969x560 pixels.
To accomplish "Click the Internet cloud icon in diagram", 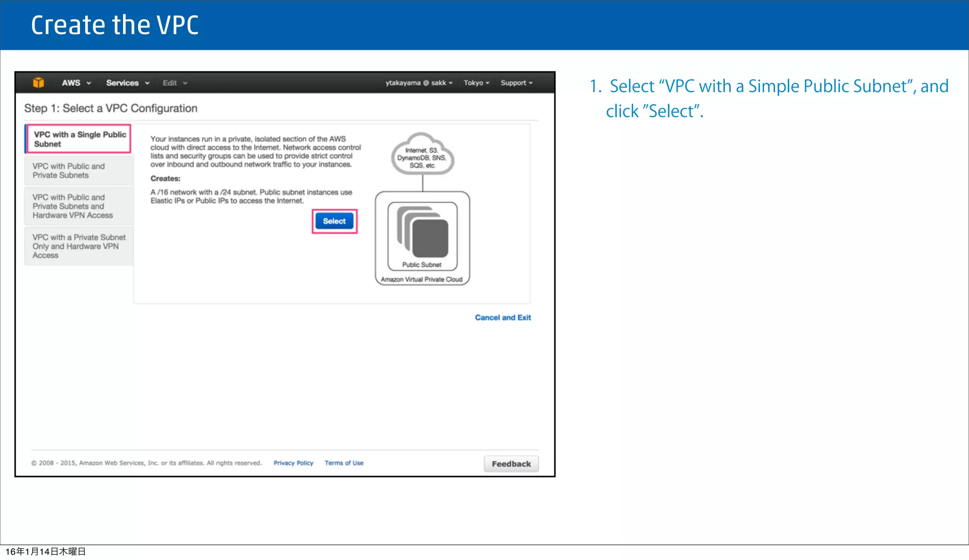I will tap(423, 154).
